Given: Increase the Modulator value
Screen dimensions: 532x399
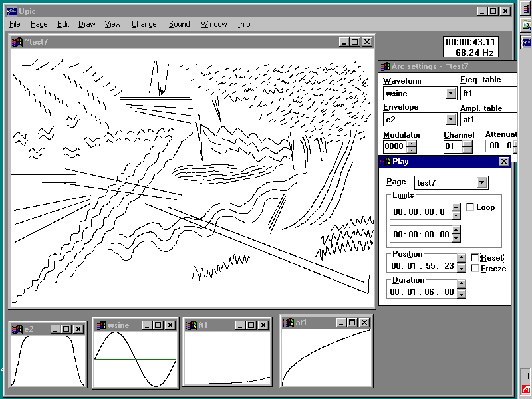Looking at the screenshot, I should pos(411,144).
